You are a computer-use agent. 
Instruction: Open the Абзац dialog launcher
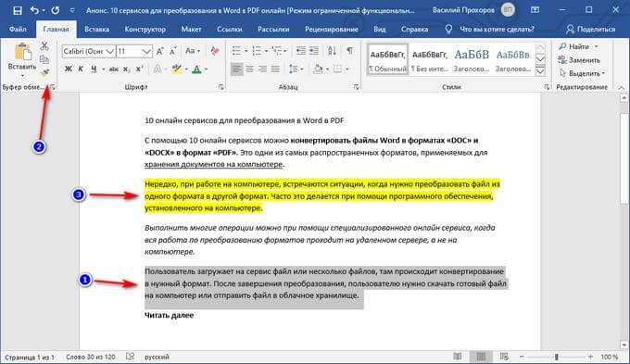point(356,87)
